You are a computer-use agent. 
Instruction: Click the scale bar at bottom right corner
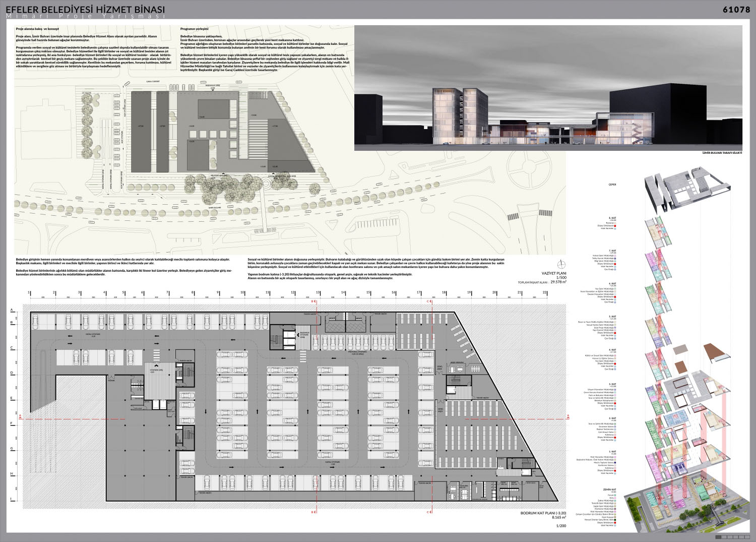(x=732, y=536)
